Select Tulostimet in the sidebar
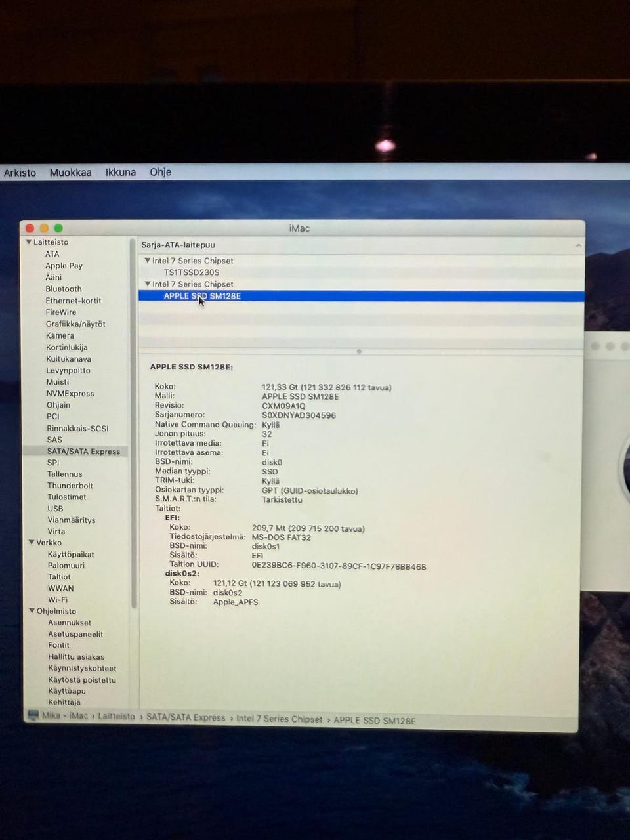The image size is (630, 840). pos(66,497)
